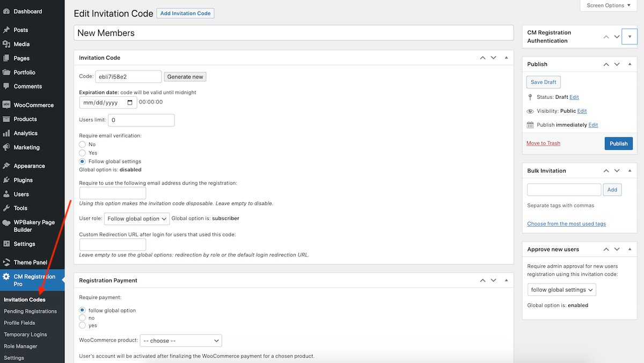Open the WooCommerce product dropdown

(181, 340)
